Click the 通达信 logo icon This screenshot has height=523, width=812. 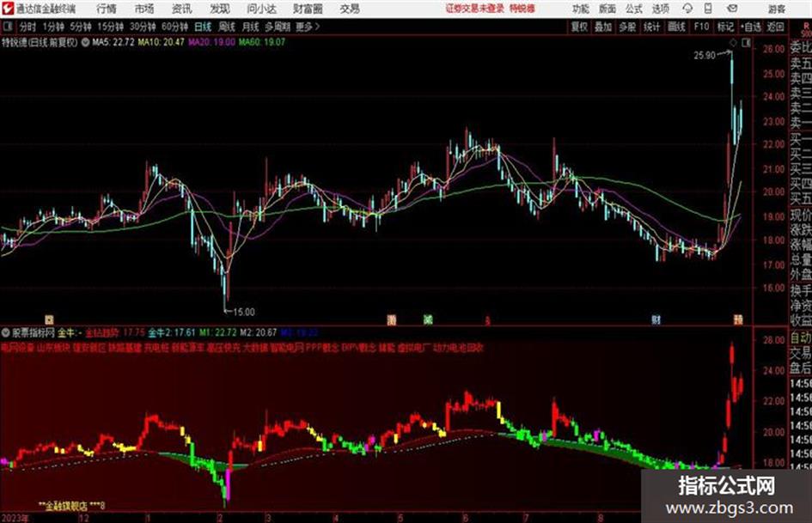[8, 9]
